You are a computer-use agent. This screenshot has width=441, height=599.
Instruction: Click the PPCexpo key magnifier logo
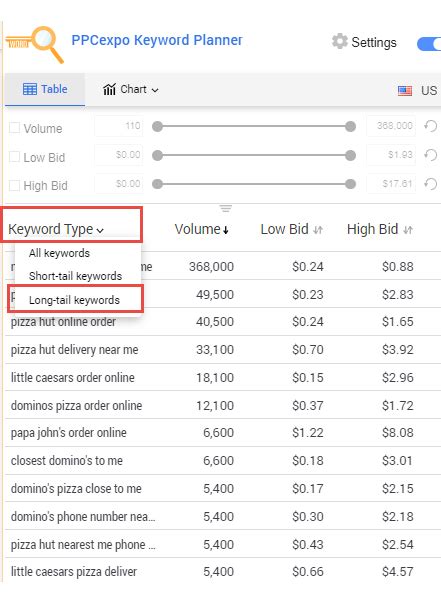point(34,44)
